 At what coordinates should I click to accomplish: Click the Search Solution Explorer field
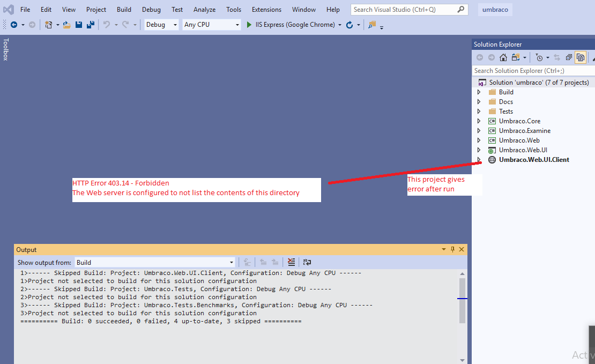pyautogui.click(x=533, y=71)
